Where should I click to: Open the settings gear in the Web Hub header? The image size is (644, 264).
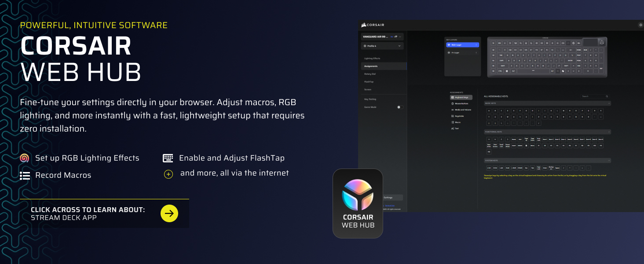pyautogui.click(x=640, y=25)
